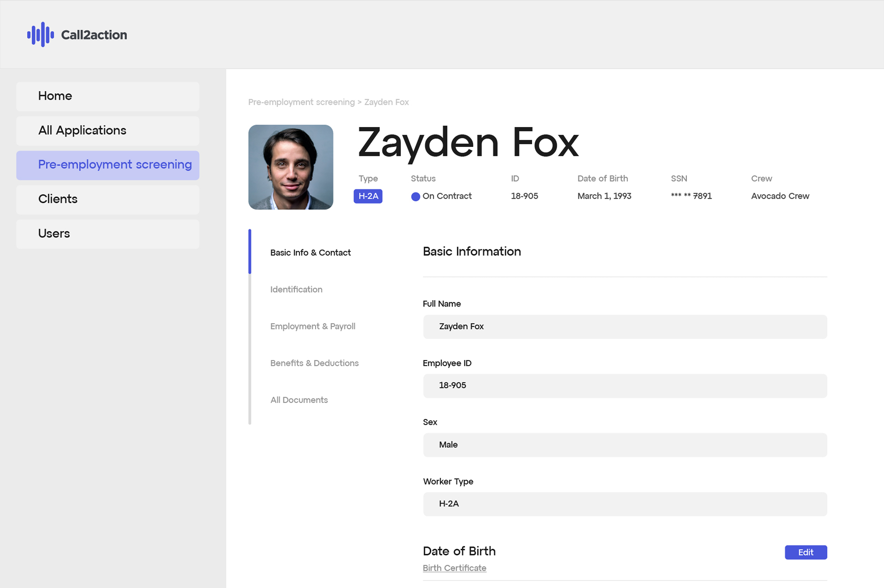Open Zayden Fox's profile photo
884x588 pixels.
pyautogui.click(x=291, y=167)
